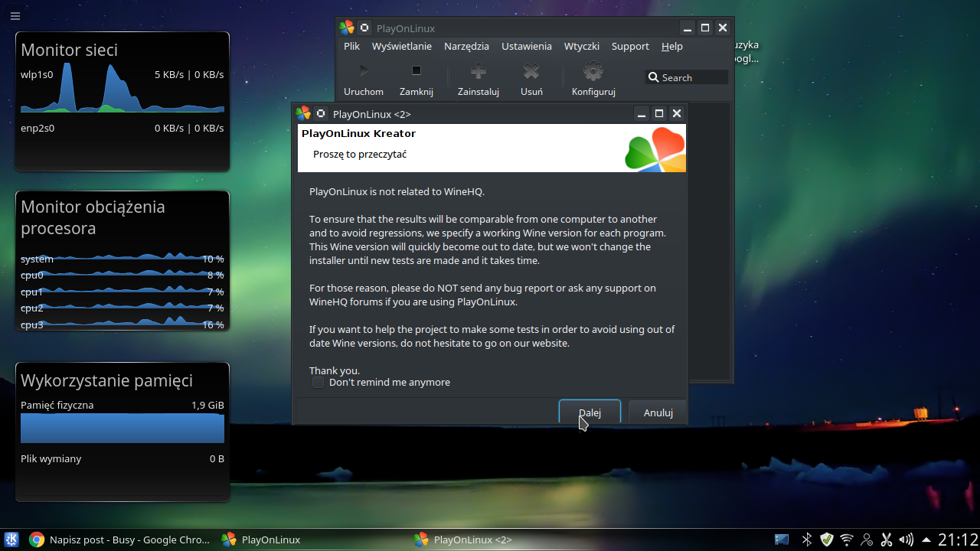Open the Wi-Fi network tray icon
This screenshot has height=551, width=980.
pyautogui.click(x=847, y=540)
